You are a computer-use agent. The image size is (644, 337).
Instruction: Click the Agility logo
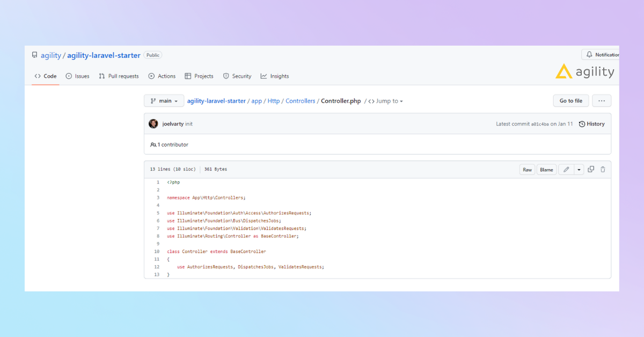pyautogui.click(x=584, y=71)
